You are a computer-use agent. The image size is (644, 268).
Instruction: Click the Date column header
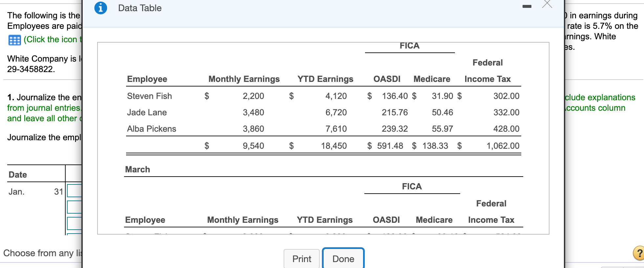(18, 175)
